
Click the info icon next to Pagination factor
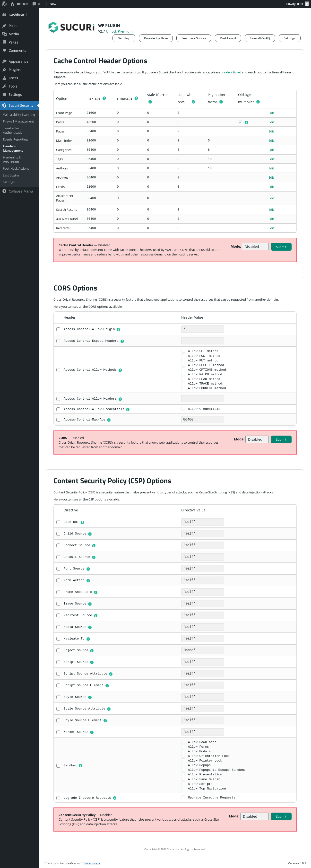(221, 102)
